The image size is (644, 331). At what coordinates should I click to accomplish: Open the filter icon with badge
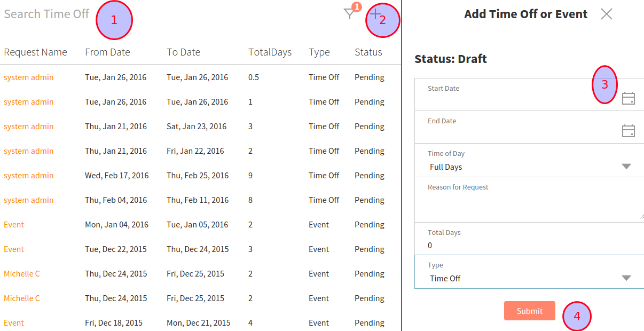349,14
